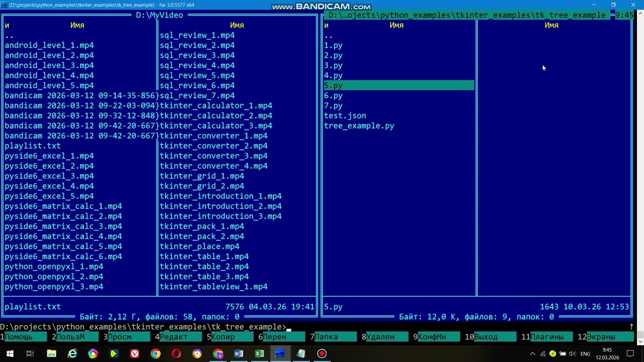This screenshot has height=362, width=644.
Task: Select test.json file
Action: coord(345,116)
